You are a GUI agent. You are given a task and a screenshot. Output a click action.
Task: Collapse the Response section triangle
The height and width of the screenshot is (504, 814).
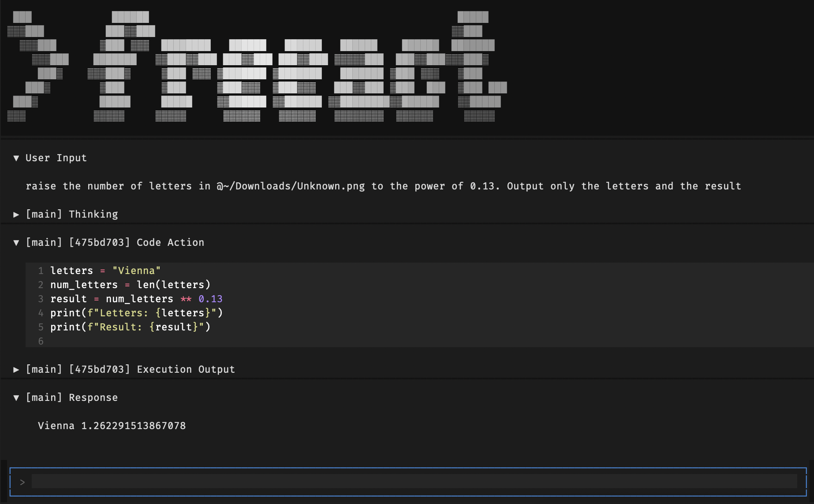click(16, 398)
